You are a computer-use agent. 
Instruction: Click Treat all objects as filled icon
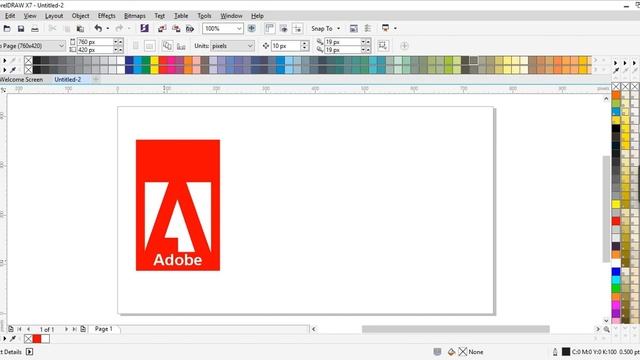pyautogui.click(x=382, y=46)
